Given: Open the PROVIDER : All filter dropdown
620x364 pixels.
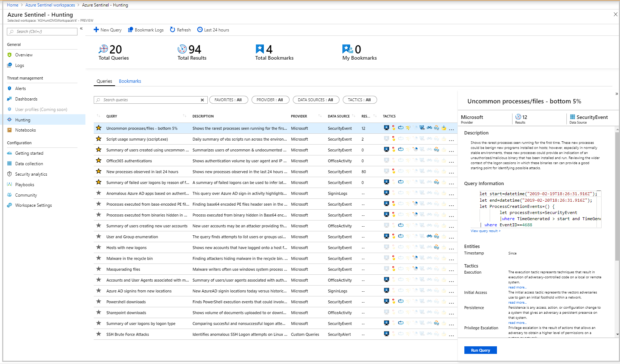Looking at the screenshot, I should click(x=270, y=100).
